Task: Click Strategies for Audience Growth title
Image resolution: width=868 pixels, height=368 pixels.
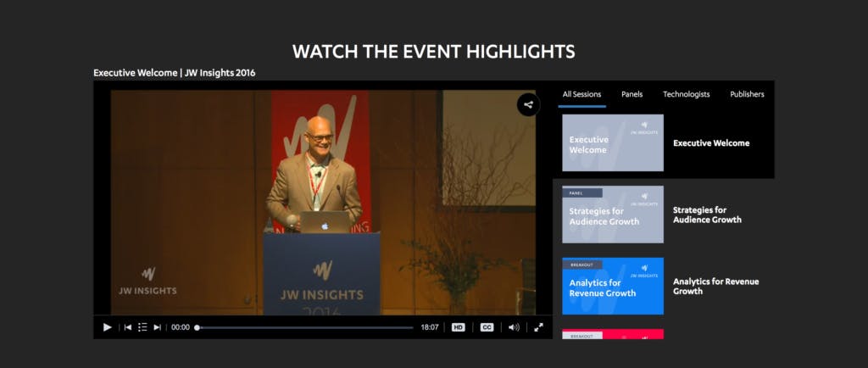Action: coord(707,215)
